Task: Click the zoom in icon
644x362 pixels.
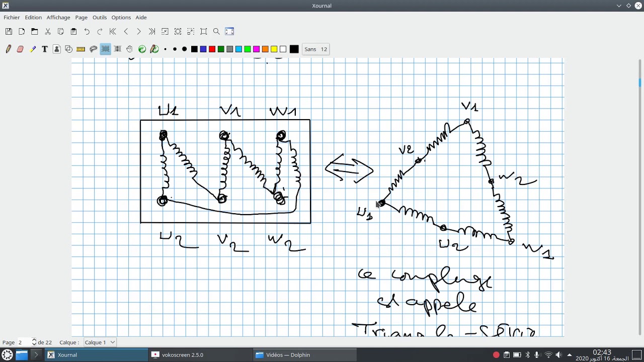Action: tap(191, 32)
